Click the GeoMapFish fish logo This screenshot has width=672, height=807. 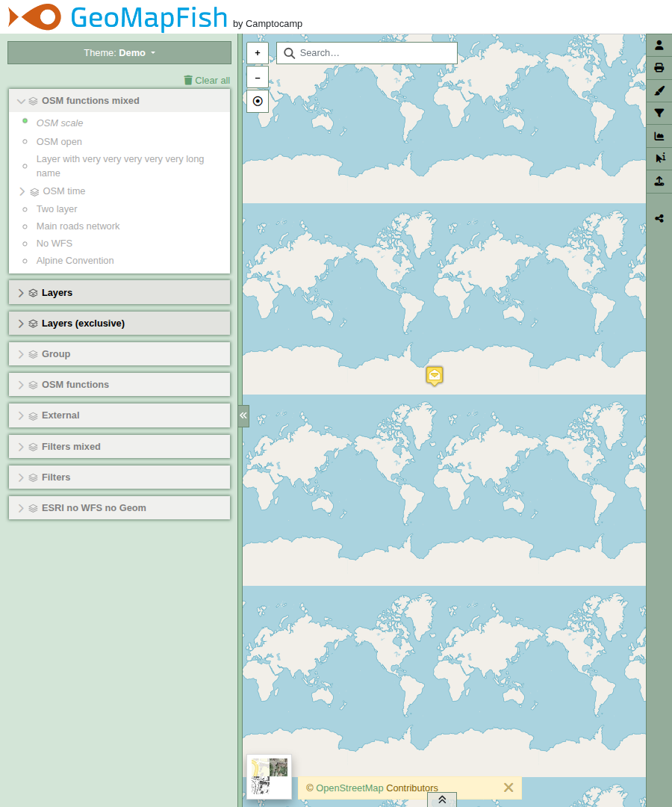pos(35,17)
